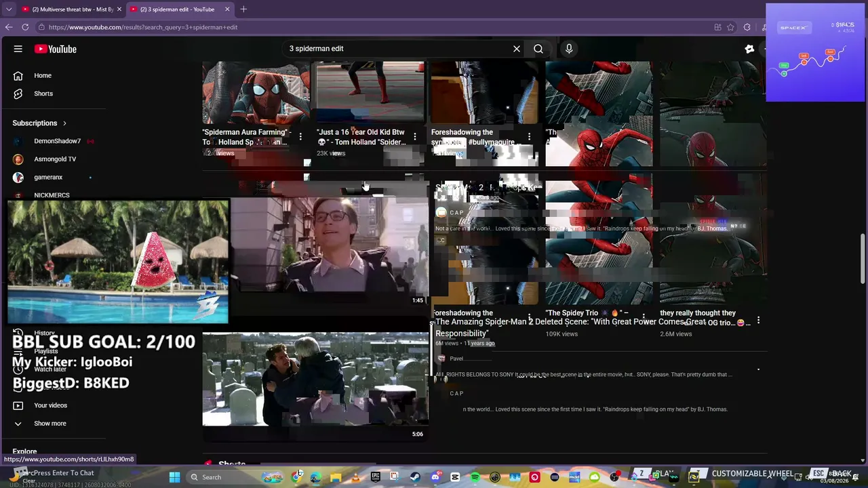Go to the YouTube logo home link

56,49
